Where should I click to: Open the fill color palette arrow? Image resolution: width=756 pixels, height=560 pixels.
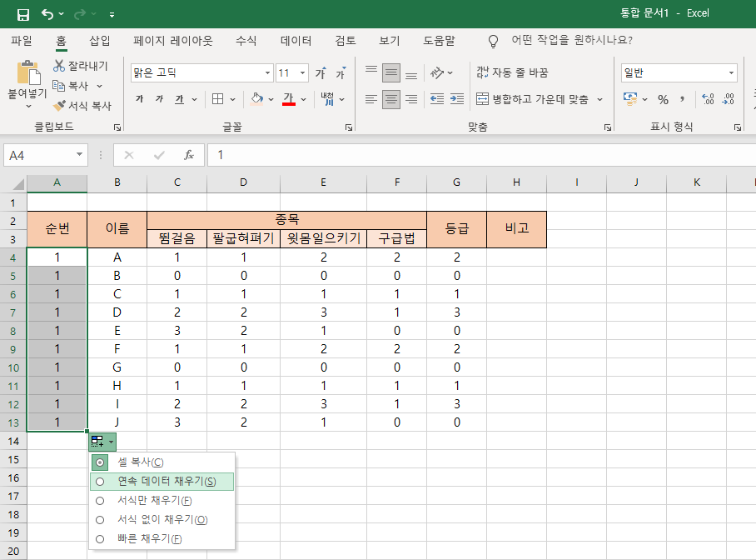pos(271,99)
